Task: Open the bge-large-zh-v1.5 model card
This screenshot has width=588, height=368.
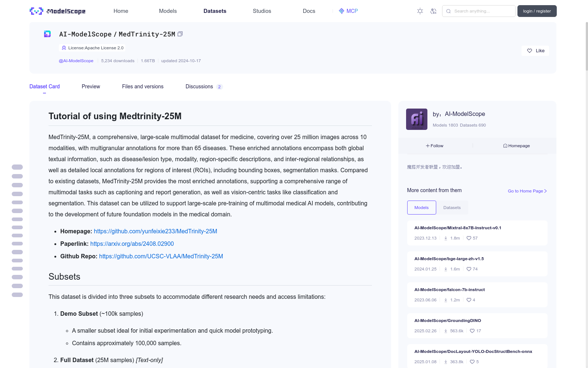Action: click(x=477, y=264)
